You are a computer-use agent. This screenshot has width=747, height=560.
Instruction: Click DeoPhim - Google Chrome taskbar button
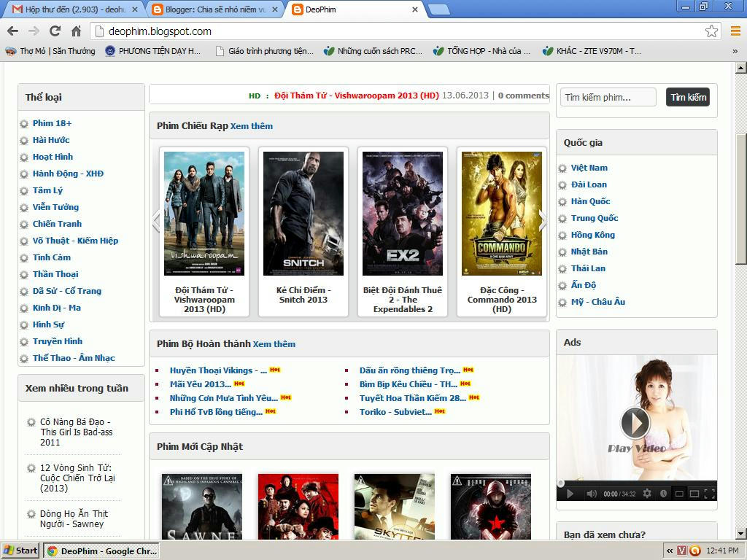tap(101, 551)
